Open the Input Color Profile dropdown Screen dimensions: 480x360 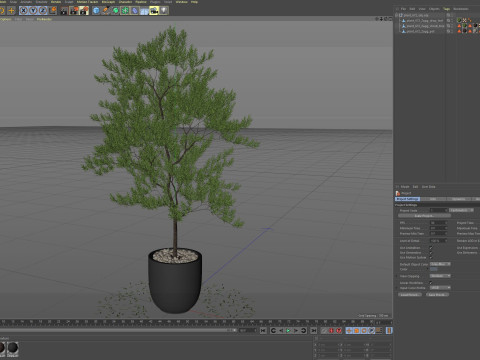pyautogui.click(x=440, y=288)
